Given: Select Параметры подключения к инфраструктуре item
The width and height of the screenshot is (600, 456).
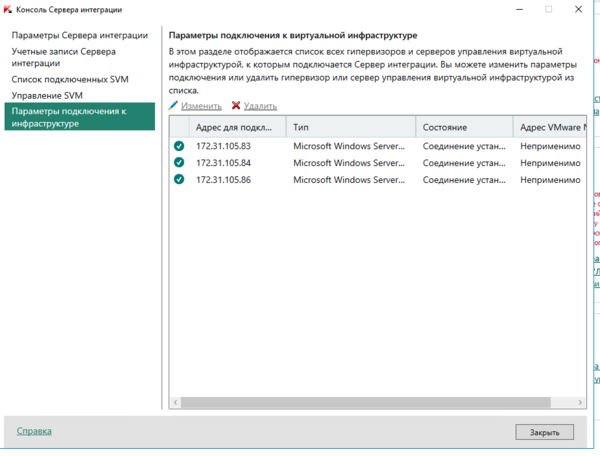Looking at the screenshot, I should pos(78,116).
